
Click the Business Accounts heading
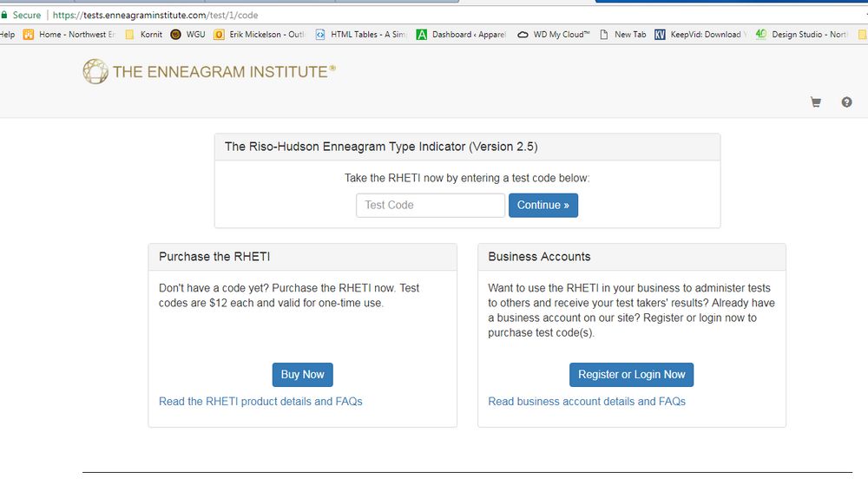(539, 257)
